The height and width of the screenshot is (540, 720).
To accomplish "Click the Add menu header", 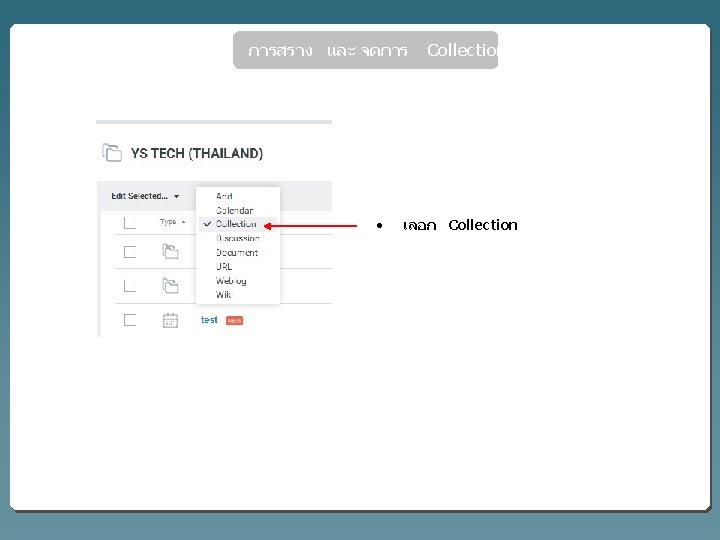I will [224, 196].
